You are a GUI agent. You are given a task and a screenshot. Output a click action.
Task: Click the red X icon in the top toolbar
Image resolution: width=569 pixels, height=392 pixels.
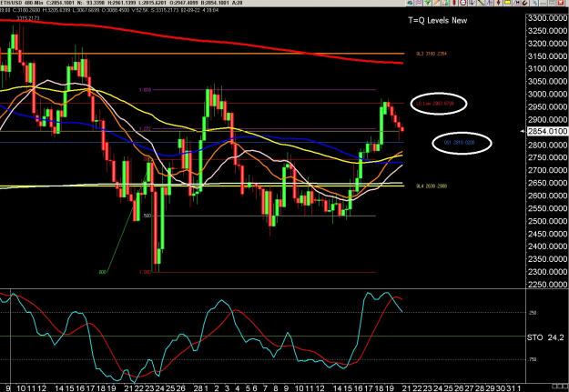coord(561,3)
